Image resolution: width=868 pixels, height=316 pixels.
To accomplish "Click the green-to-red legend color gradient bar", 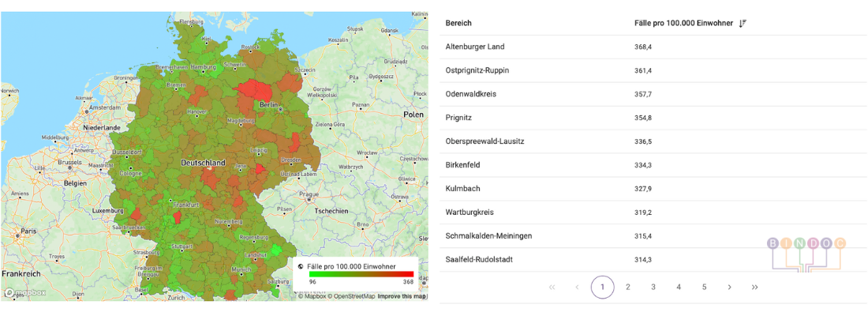I will tap(361, 274).
